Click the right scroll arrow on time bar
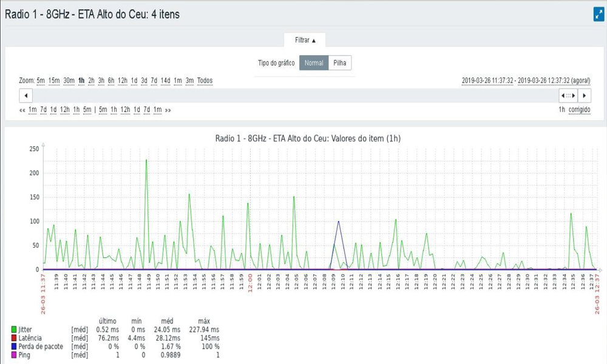The width and height of the screenshot is (607, 364). (584, 96)
